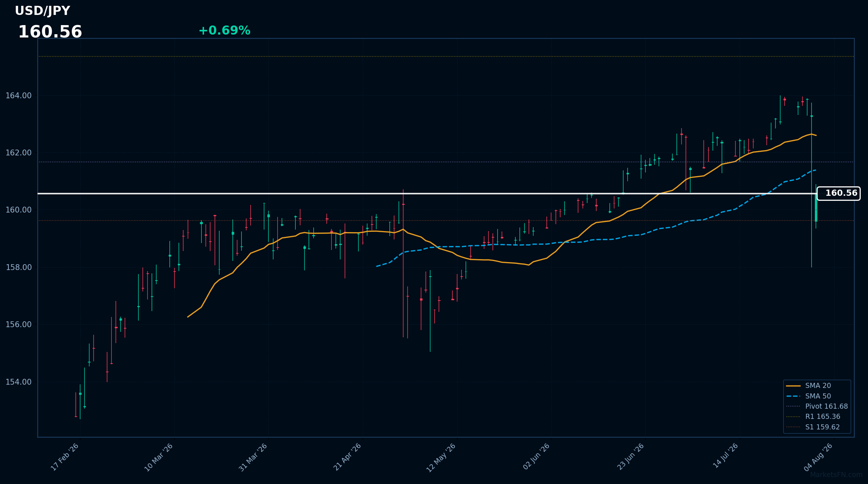Click the large 160.56 price header
868x484 pixels.
[50, 32]
